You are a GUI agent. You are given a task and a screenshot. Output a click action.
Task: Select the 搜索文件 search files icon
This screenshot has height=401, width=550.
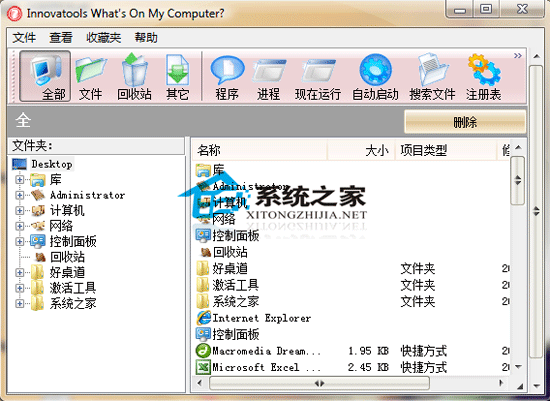(x=432, y=76)
